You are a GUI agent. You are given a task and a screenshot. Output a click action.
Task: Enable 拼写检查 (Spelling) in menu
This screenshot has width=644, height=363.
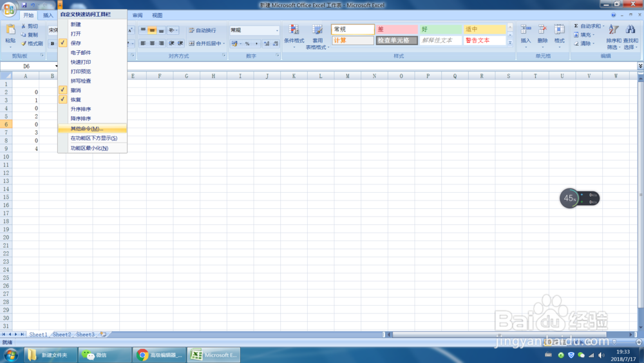pos(92,81)
